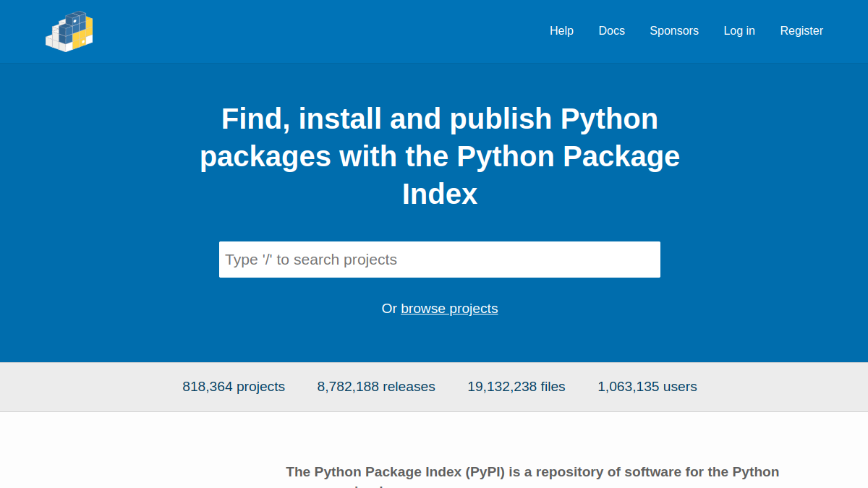This screenshot has height=488, width=868.
Task: Focus the search projects input field
Action: [440, 260]
